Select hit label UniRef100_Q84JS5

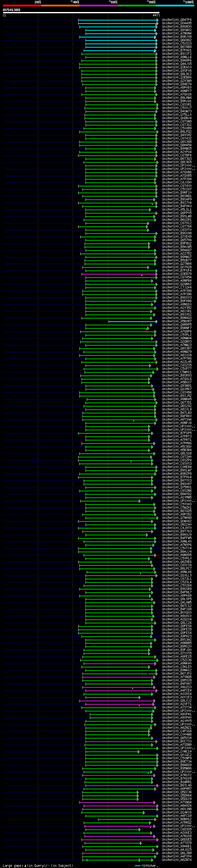177,64
